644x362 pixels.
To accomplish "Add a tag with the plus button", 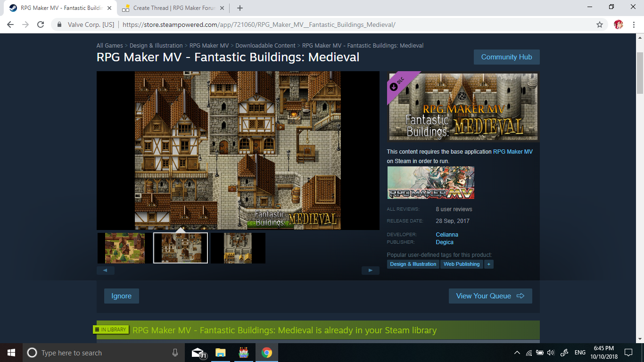I will click(x=489, y=264).
